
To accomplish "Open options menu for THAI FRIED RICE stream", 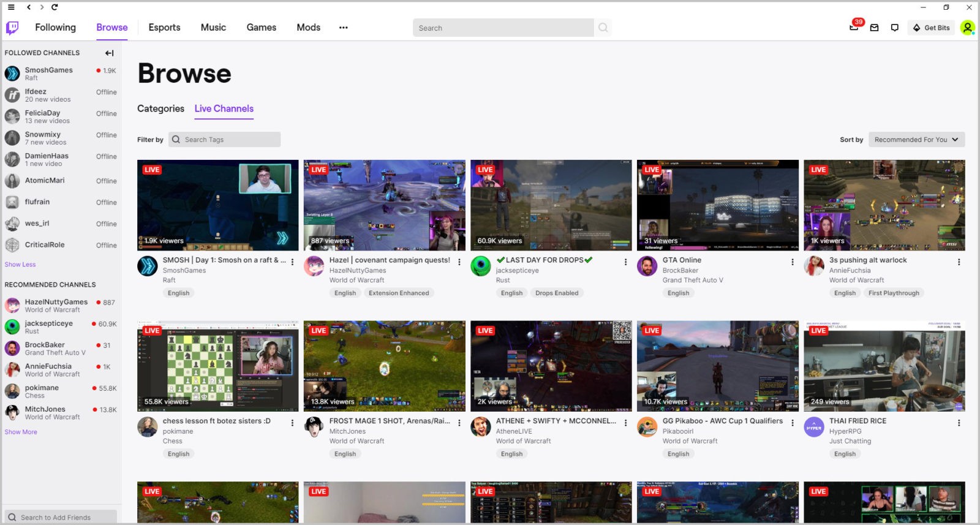I will click(x=959, y=423).
